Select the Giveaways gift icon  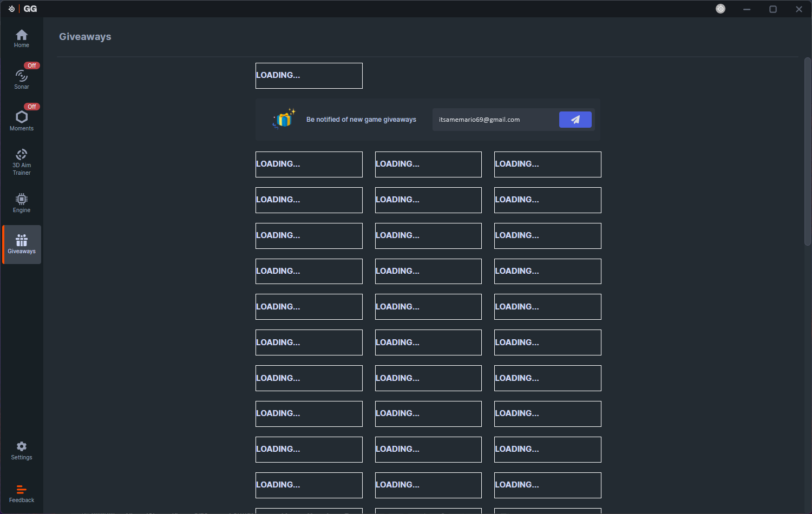click(21, 240)
